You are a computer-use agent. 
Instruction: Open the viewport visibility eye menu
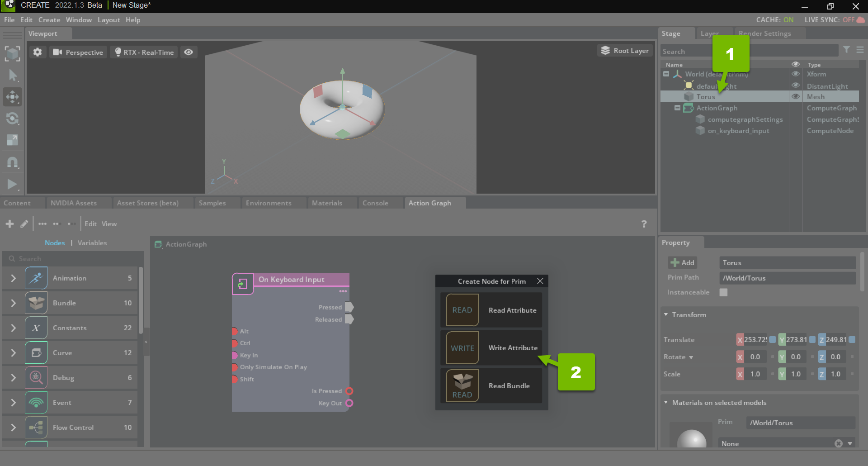[189, 52]
